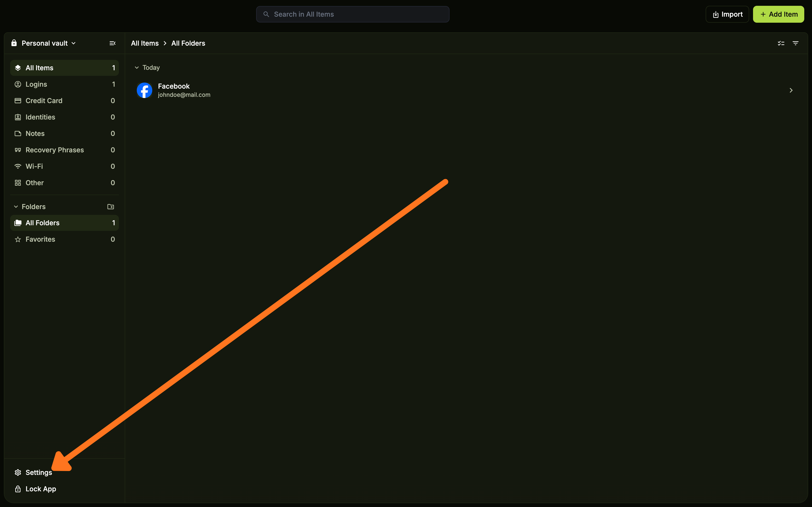Open Settings via the gear icon
Image resolution: width=812 pixels, height=507 pixels.
(x=18, y=472)
